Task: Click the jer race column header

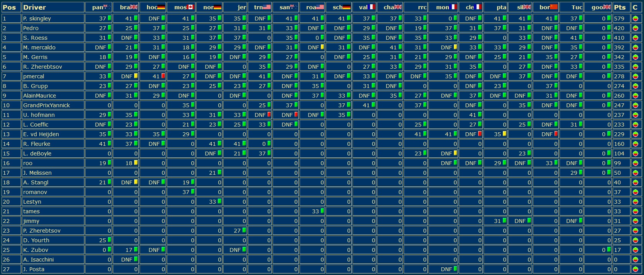Action: coord(241,7)
